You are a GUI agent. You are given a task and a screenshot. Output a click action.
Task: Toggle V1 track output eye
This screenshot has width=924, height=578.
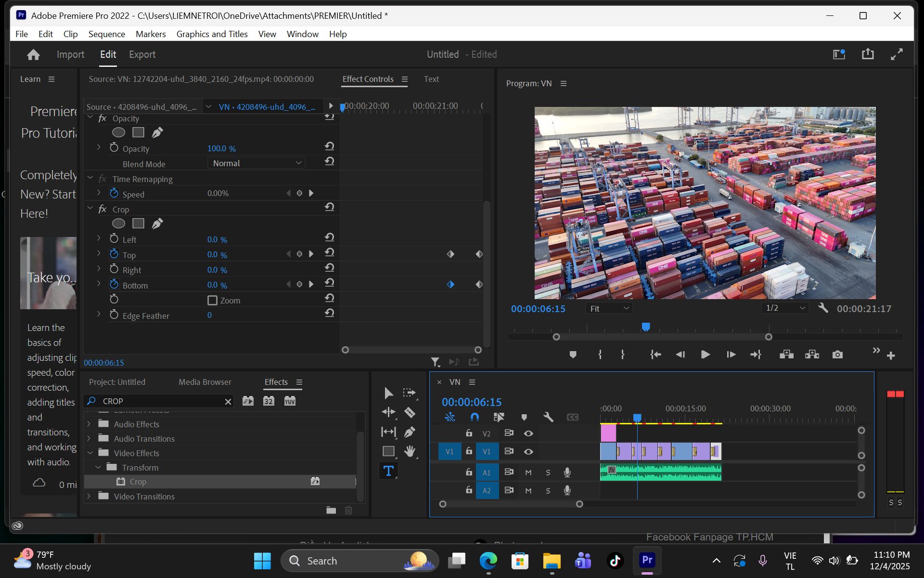coord(528,452)
